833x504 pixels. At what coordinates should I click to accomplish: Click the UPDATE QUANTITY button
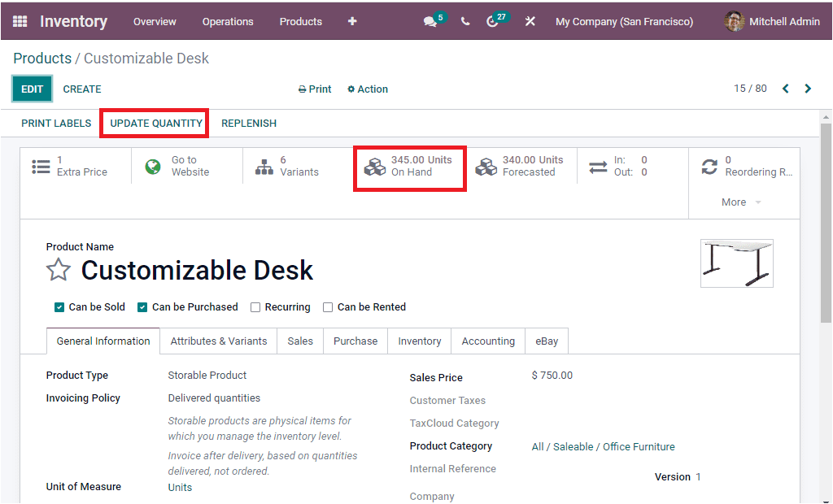(x=154, y=123)
